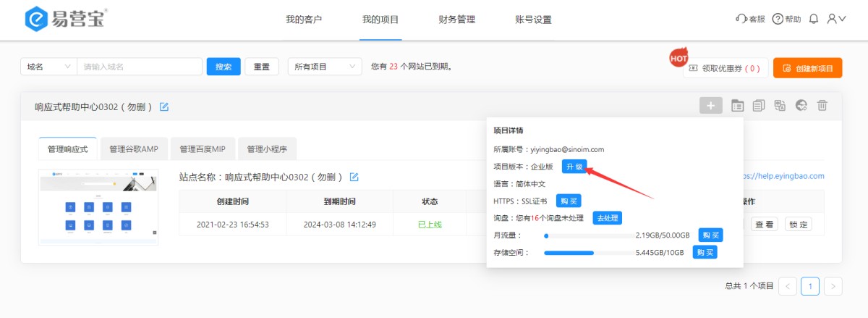The height and width of the screenshot is (318, 868).
Task: Edit the site name next to 站点名称
Action: coord(354,177)
